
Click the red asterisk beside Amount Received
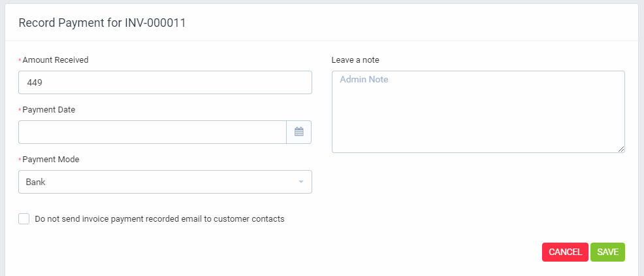[x=20, y=60]
